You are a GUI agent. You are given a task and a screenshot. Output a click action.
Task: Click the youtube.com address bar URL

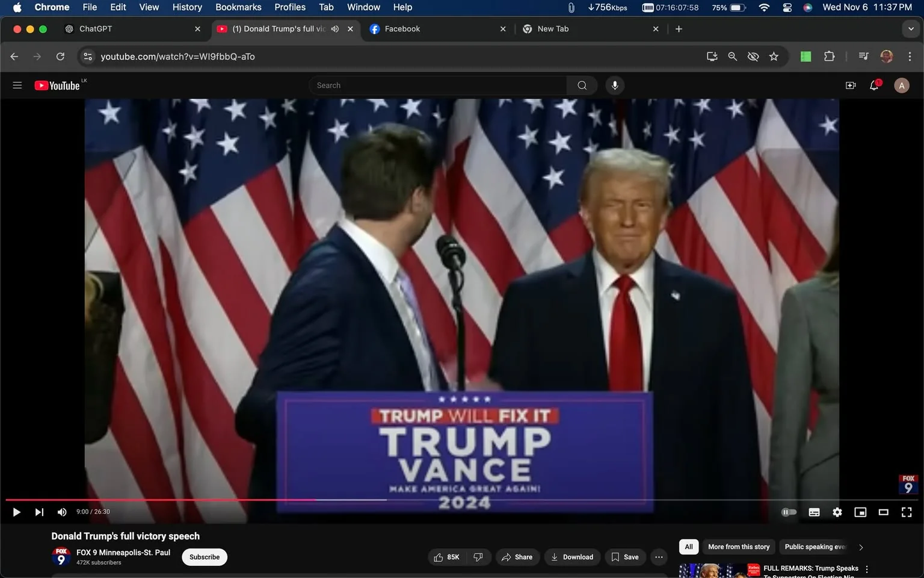point(177,57)
